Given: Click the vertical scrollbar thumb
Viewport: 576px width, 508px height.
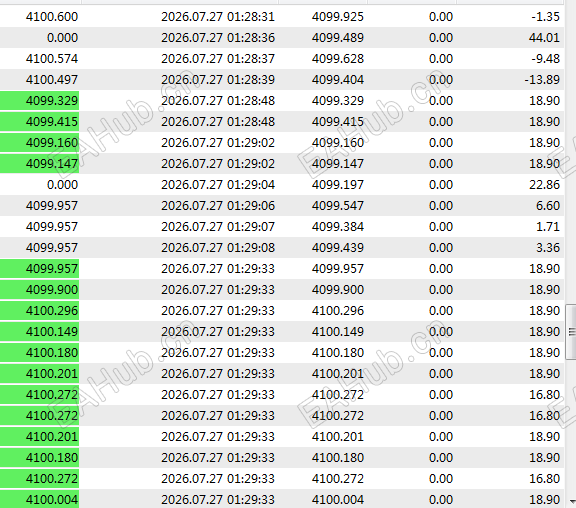Looking at the screenshot, I should 570,331.
